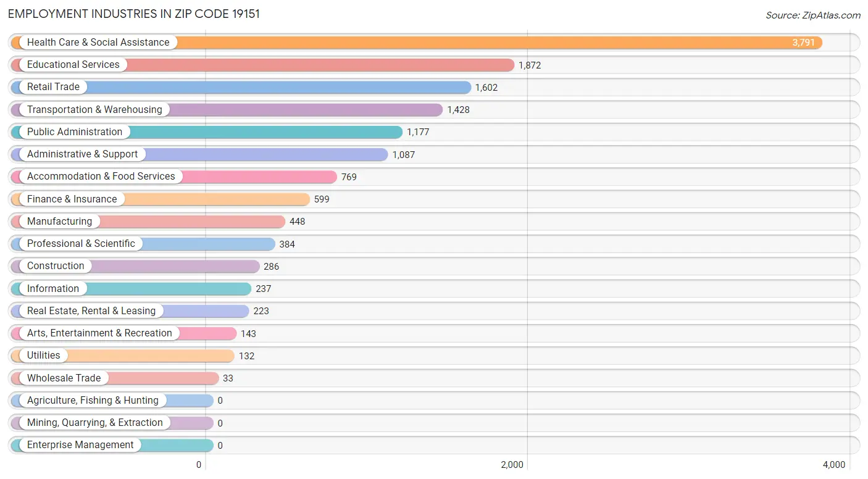
Task: Select Professional & Scientific label
Action: click(x=81, y=244)
